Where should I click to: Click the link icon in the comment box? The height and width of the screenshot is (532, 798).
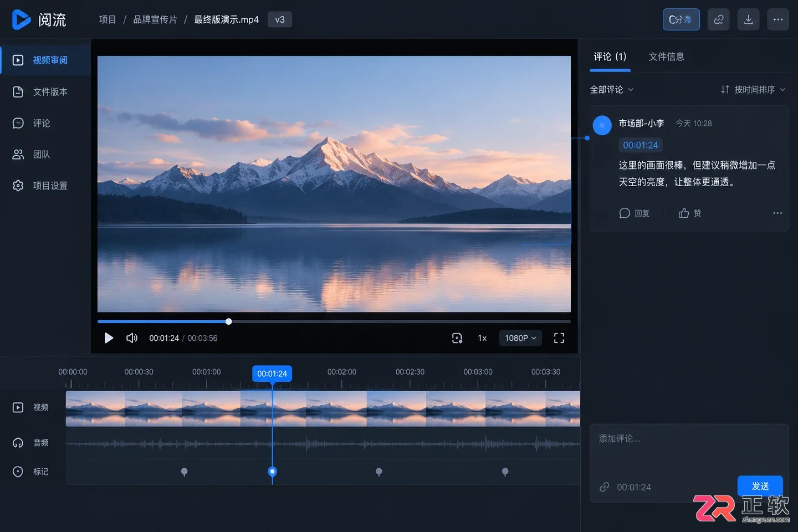click(x=605, y=487)
